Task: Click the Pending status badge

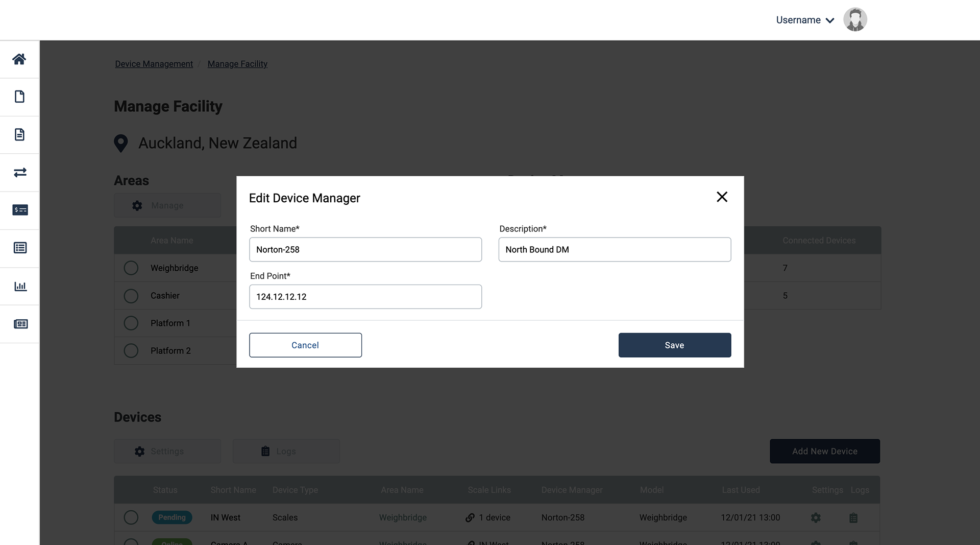Action: [172, 517]
